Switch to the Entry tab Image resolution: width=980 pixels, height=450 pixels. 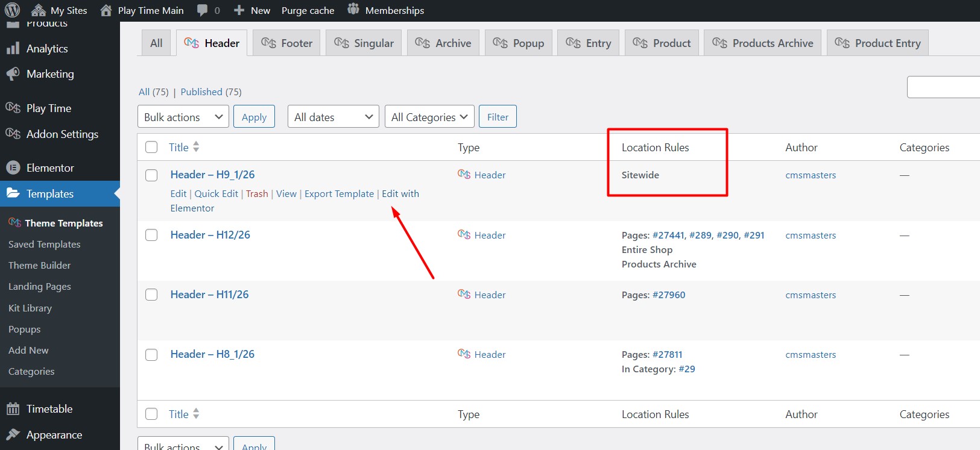pyautogui.click(x=588, y=43)
